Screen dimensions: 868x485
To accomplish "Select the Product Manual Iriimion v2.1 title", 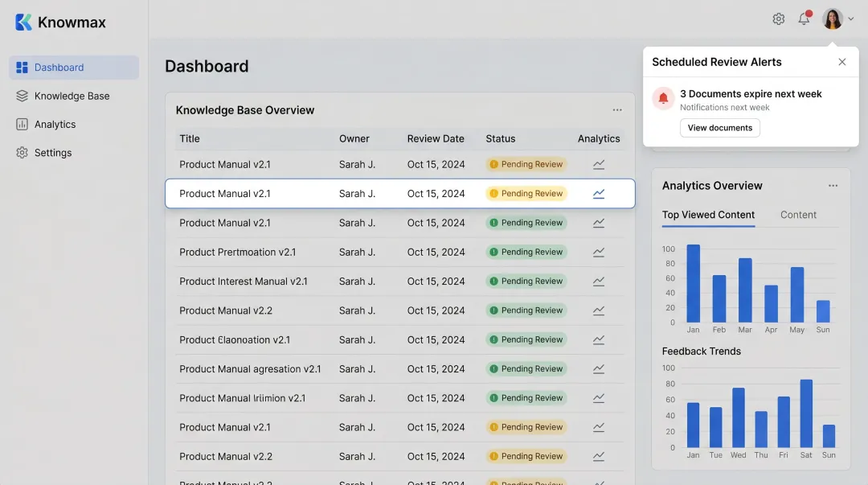I will pos(242,398).
